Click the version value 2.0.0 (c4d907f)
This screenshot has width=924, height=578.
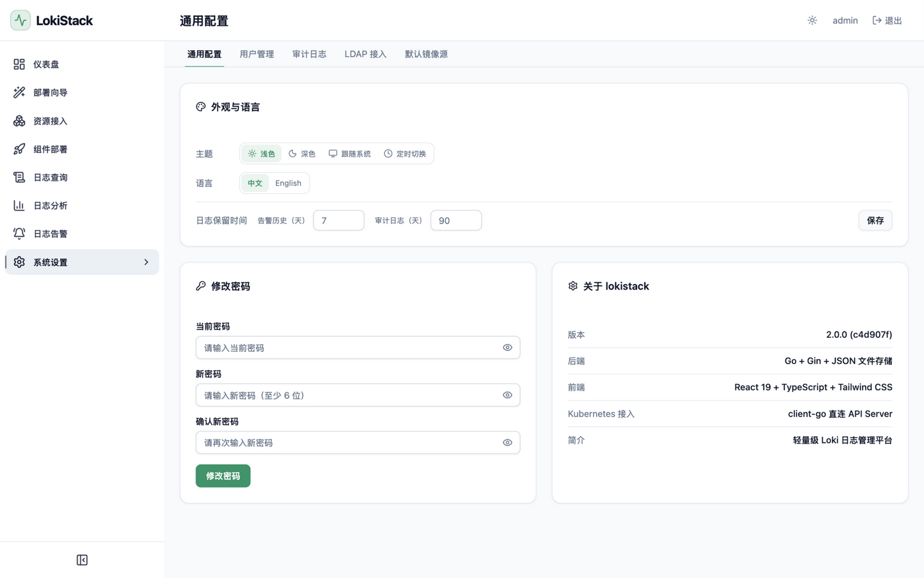point(859,335)
